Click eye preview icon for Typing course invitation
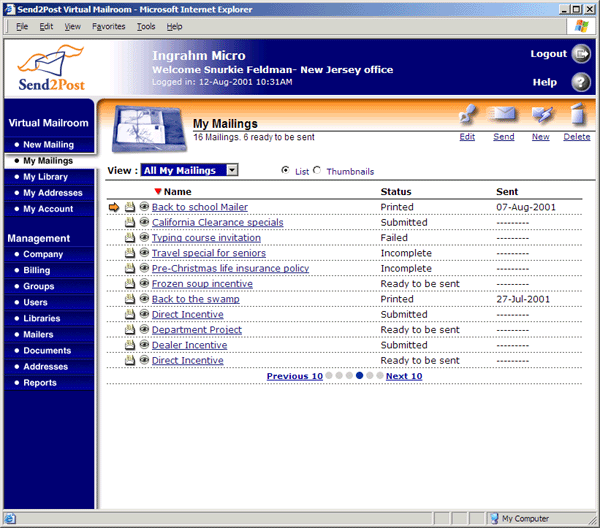Viewport: 600px width, 528px height. pyautogui.click(x=144, y=237)
